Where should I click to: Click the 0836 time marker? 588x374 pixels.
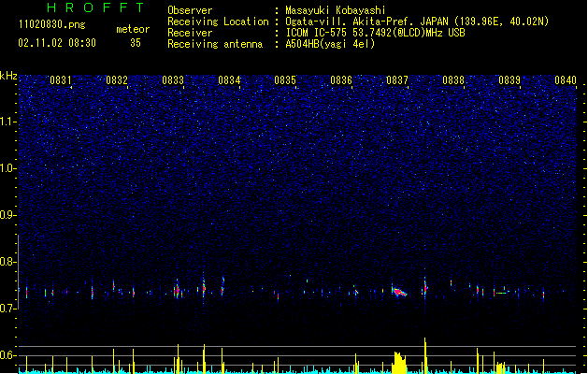click(x=341, y=80)
